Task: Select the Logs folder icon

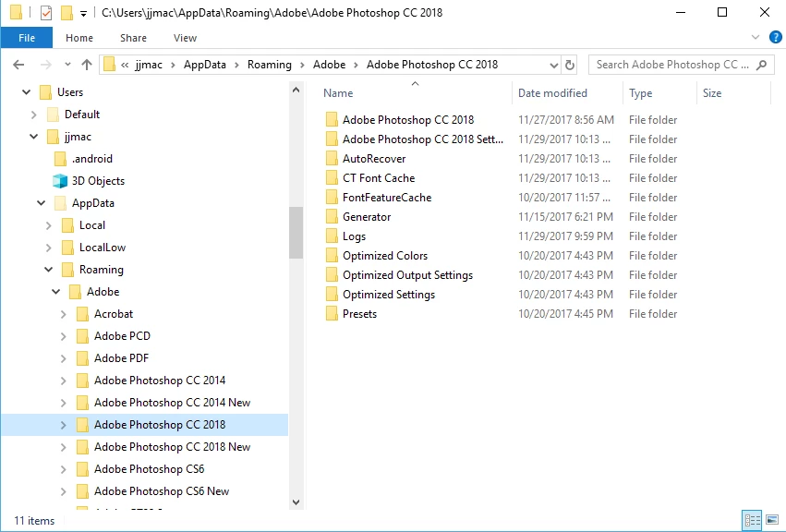Action: click(332, 236)
